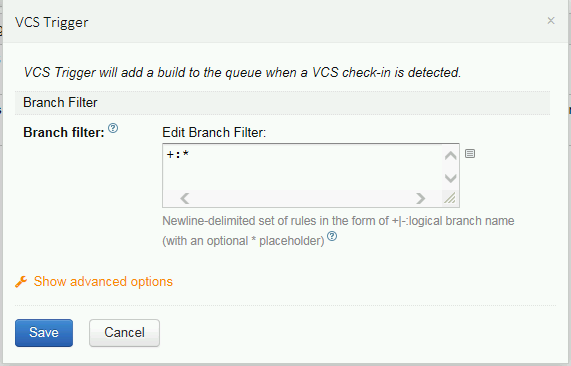571x366 pixels.
Task: Save the VCS Trigger settings
Action: pyautogui.click(x=44, y=333)
